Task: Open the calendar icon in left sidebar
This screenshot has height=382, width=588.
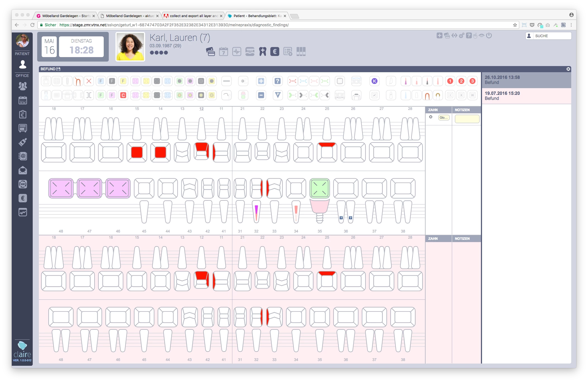Action: pos(23,100)
